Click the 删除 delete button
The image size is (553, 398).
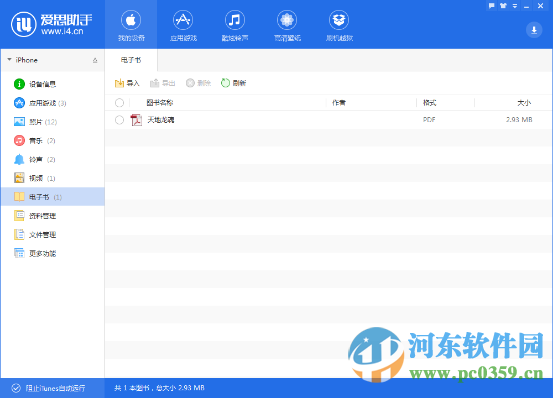point(198,83)
